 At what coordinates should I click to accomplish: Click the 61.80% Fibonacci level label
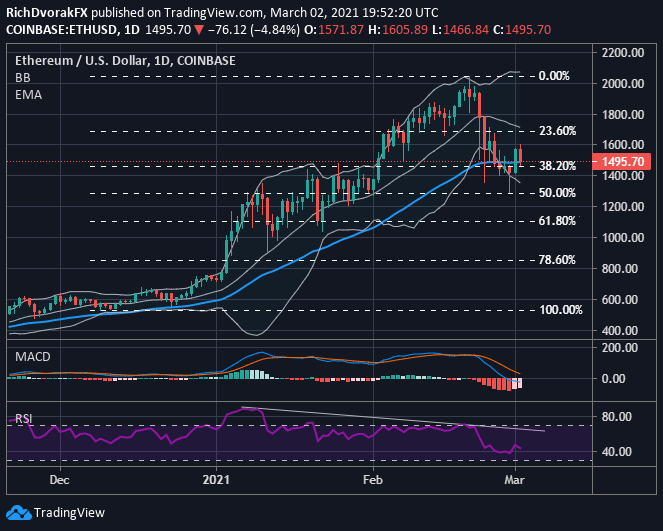[557, 221]
